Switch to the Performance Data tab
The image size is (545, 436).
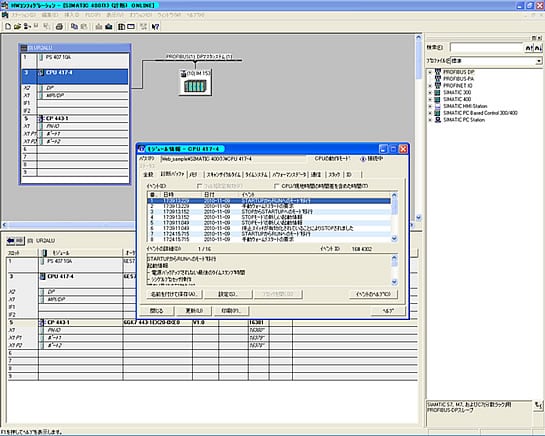[x=289, y=175]
